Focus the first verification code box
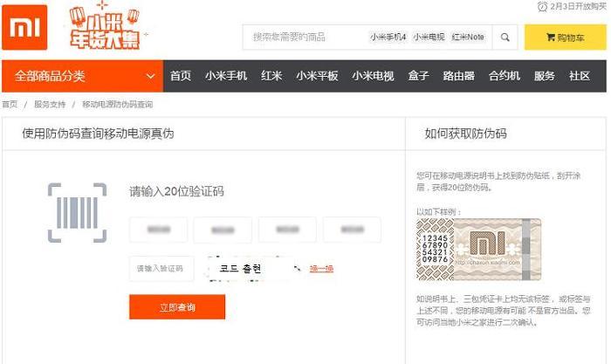611x364 pixels. tap(159, 230)
